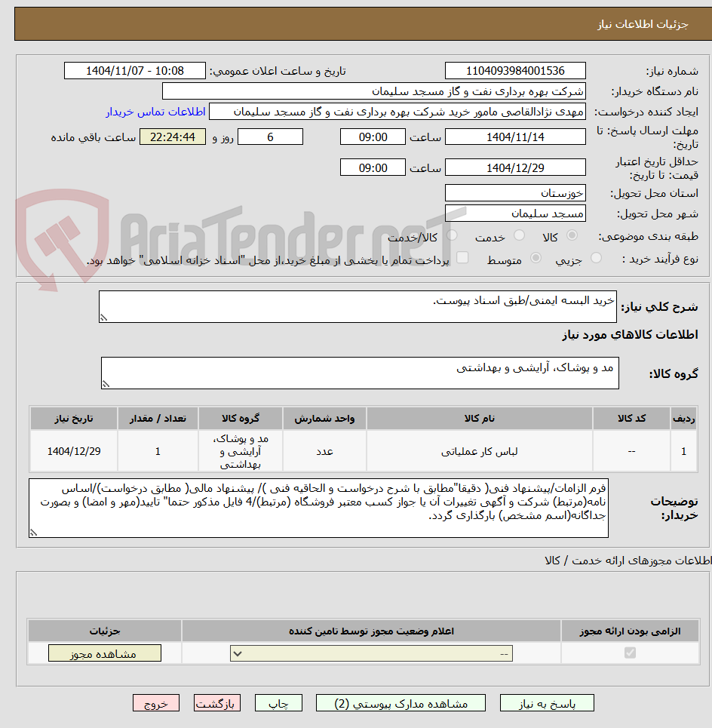Image resolution: width=712 pixels, height=728 pixels.
Task: Click the گروه کالا column header
Action: tap(241, 419)
